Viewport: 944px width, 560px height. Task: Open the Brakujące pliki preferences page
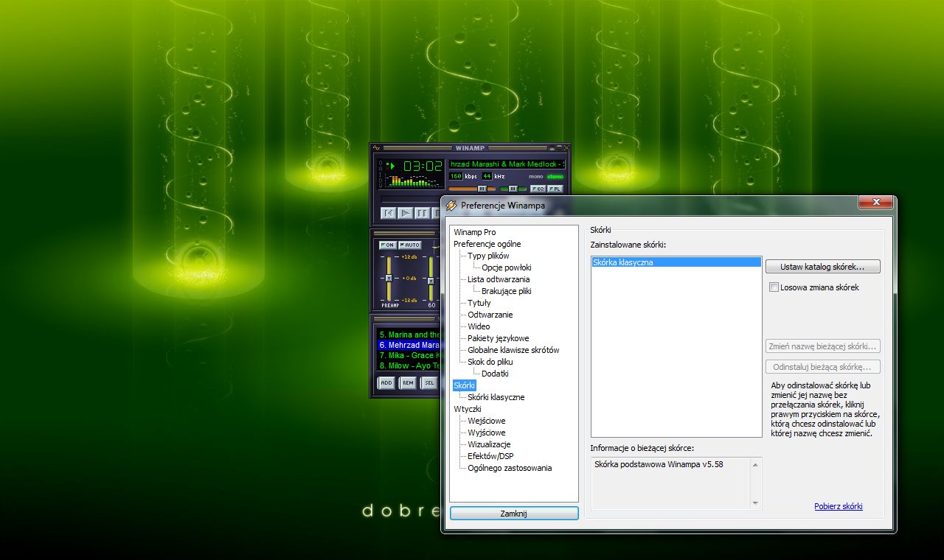(507, 291)
